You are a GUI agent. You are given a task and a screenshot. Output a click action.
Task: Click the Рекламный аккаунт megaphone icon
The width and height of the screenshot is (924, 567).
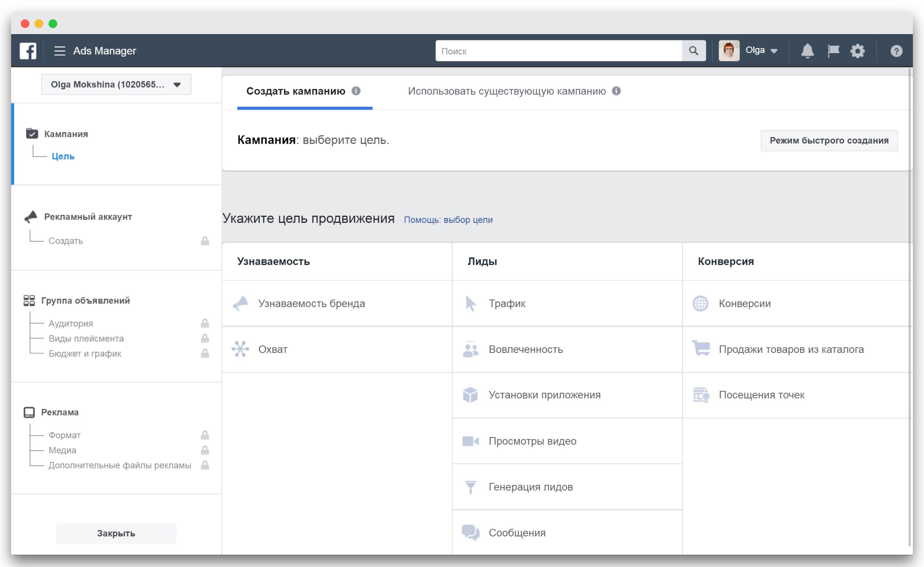point(31,216)
